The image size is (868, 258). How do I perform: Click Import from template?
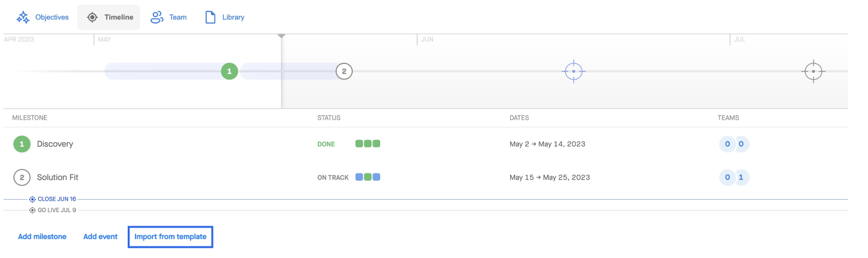pyautogui.click(x=171, y=237)
